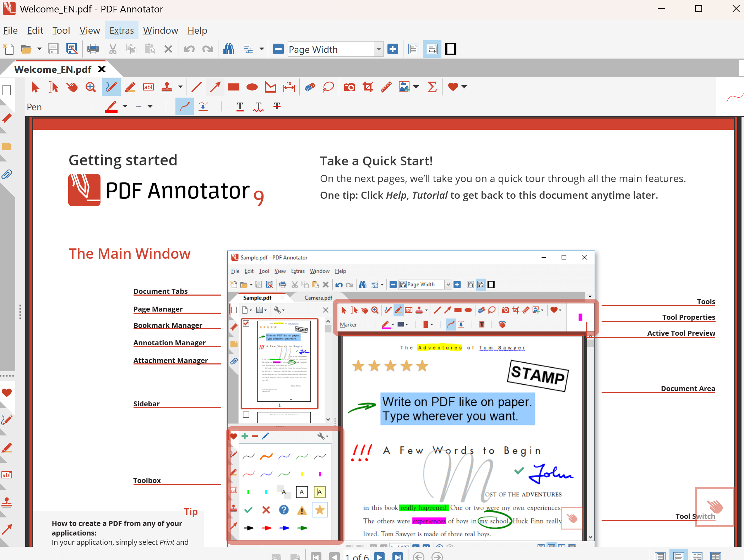Toggle the pressure sensitivity pen option

pyautogui.click(x=203, y=106)
